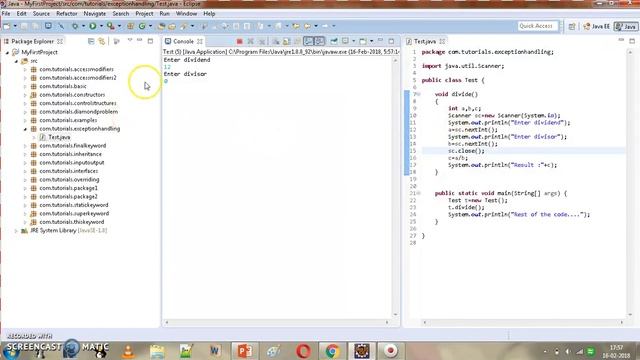The height and width of the screenshot is (360, 640).
Task: Expand the com.tutorials.basic package
Action: pos(25,87)
